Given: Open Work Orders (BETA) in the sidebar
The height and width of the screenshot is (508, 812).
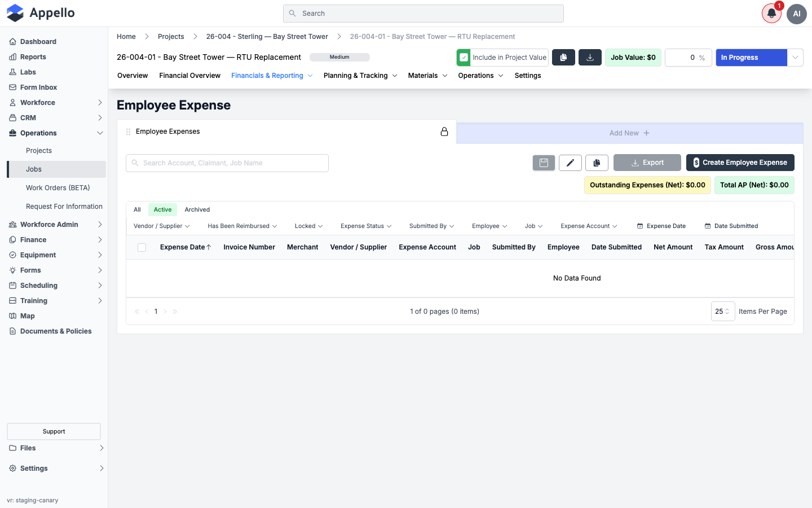Looking at the screenshot, I should 58,188.
